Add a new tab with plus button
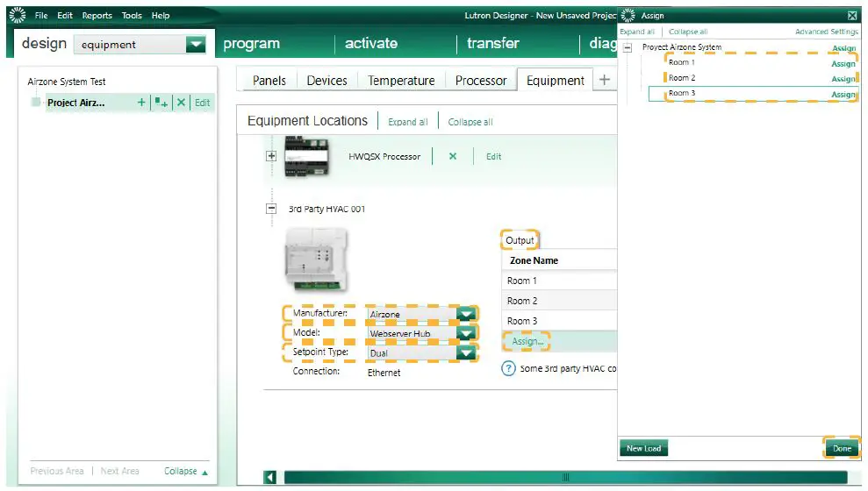 tap(605, 80)
